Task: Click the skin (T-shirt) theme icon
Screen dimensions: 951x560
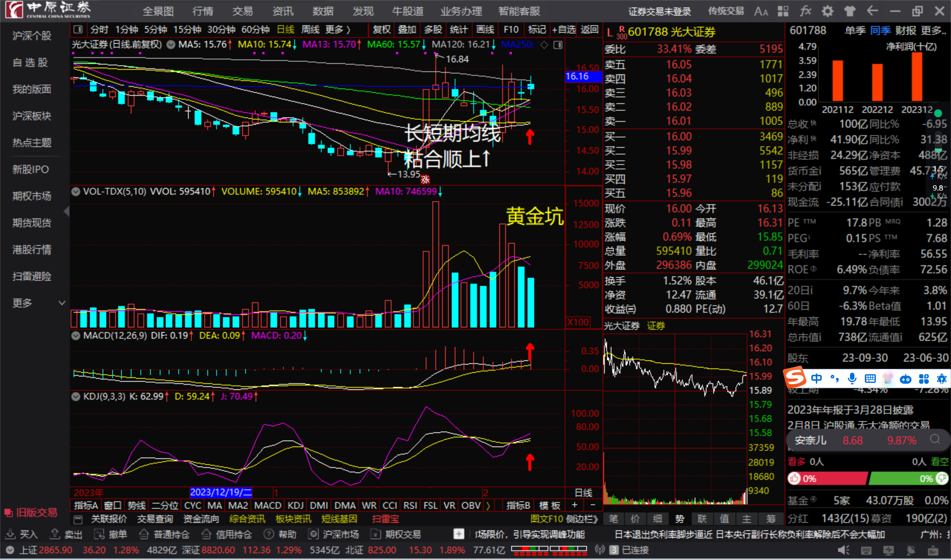Action: coord(850,11)
